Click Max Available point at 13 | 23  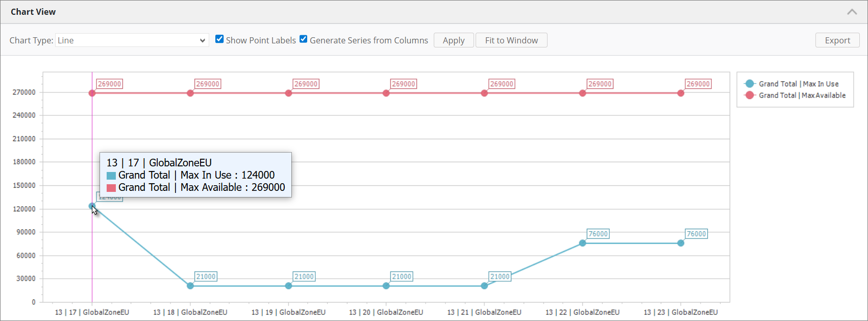681,93
